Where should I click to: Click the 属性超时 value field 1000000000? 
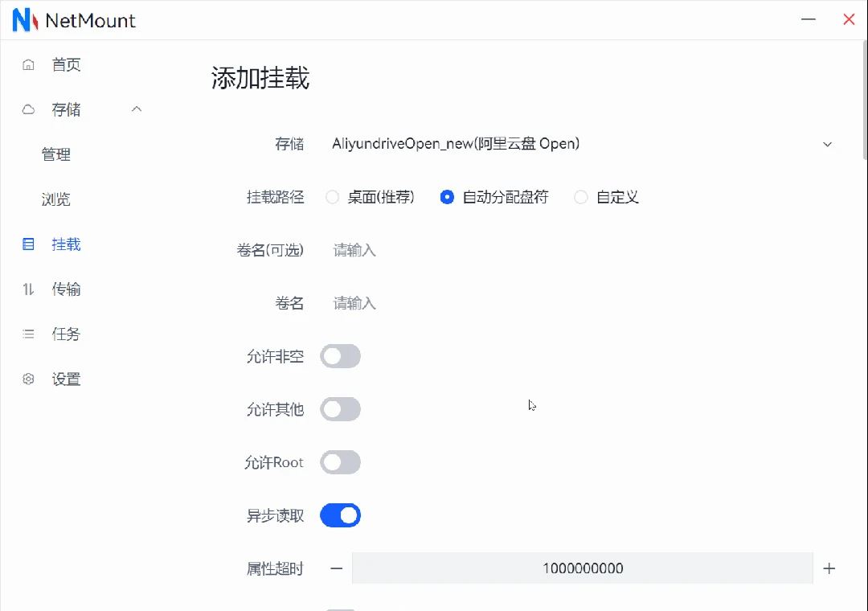(583, 568)
